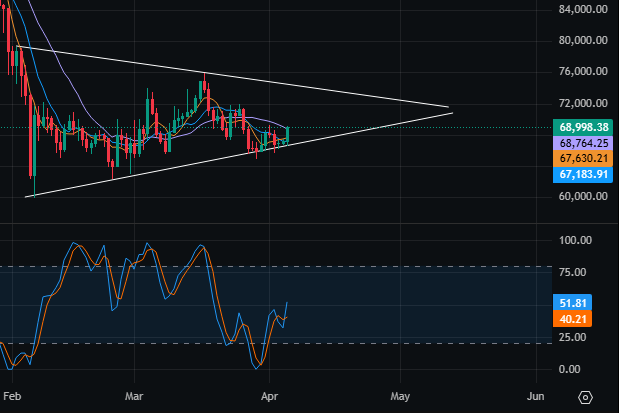
Task: Click the May date label
Action: (x=400, y=396)
